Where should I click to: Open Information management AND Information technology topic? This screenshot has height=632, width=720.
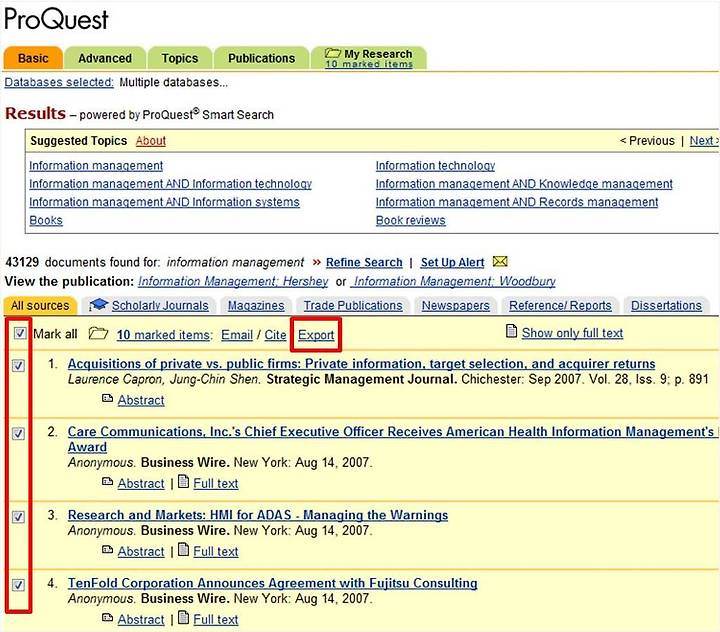[x=170, y=184]
